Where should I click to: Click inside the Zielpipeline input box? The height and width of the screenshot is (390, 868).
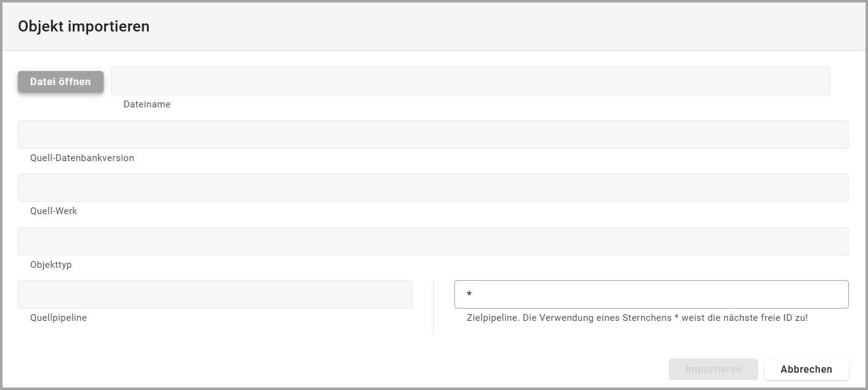651,294
